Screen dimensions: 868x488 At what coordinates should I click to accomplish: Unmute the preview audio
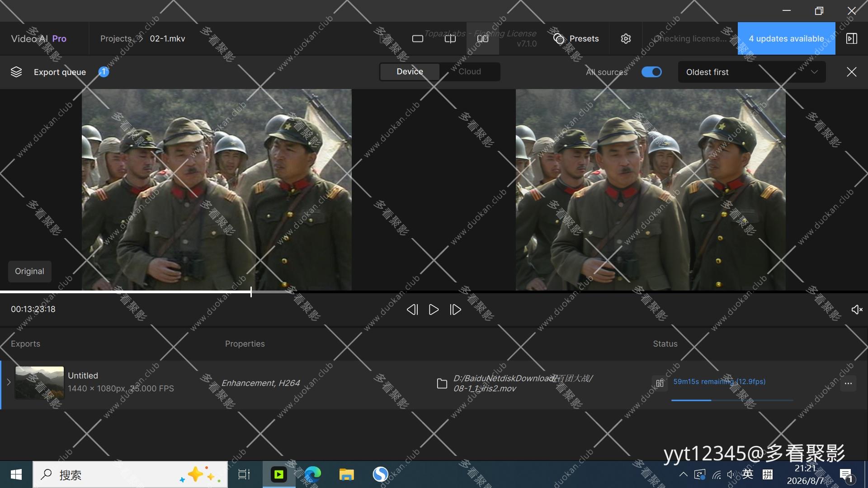(x=857, y=310)
